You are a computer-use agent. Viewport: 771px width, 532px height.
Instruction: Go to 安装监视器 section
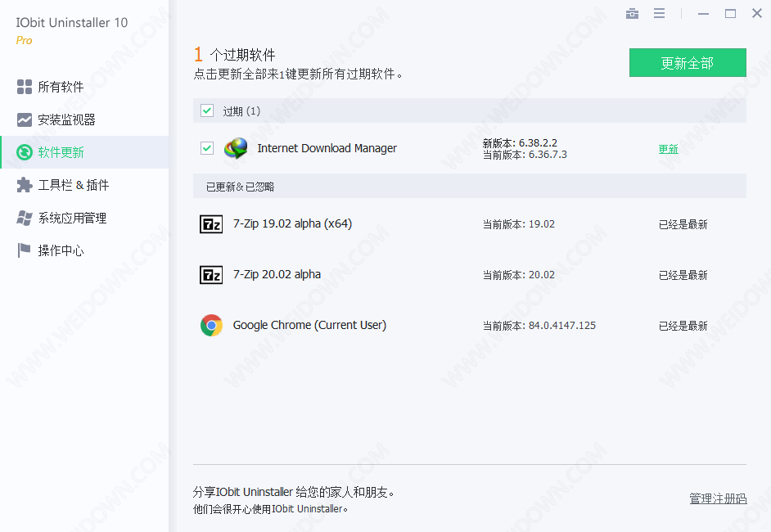tap(84, 119)
